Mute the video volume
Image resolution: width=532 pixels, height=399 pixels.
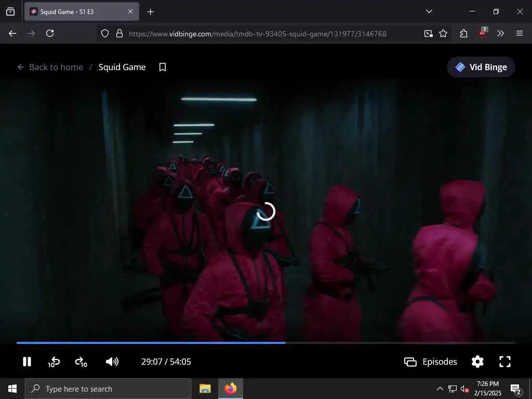pyautogui.click(x=112, y=362)
